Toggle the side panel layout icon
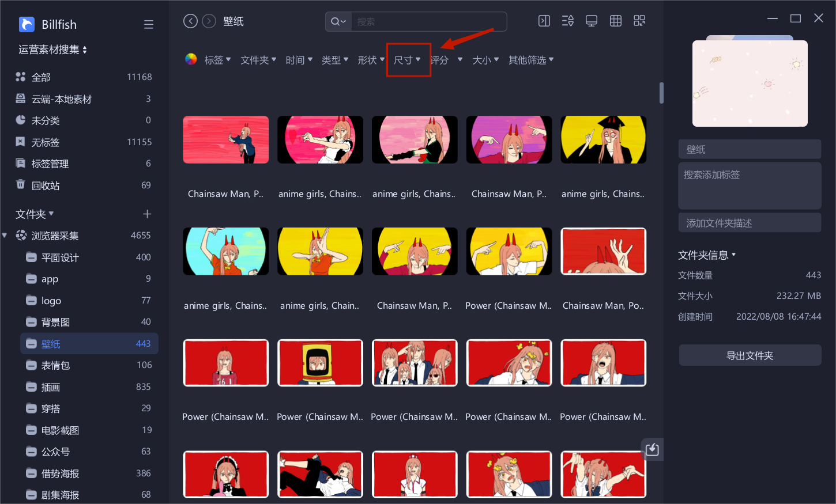The height and width of the screenshot is (504, 836). (544, 21)
